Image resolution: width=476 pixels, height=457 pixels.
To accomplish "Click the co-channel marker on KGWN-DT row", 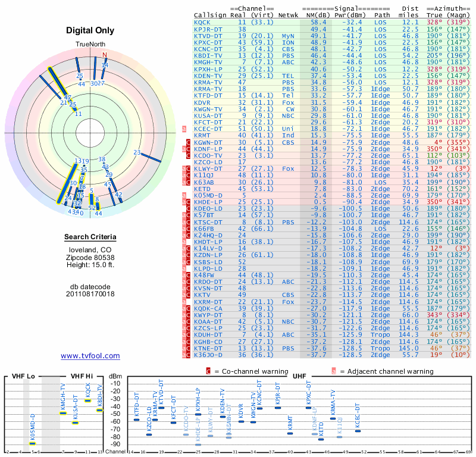I will (188, 142).
